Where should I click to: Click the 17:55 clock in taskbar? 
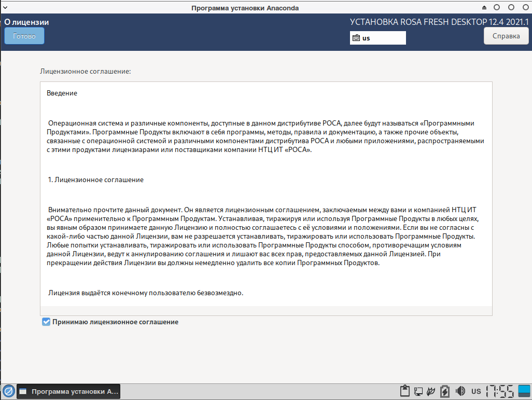tap(500, 392)
